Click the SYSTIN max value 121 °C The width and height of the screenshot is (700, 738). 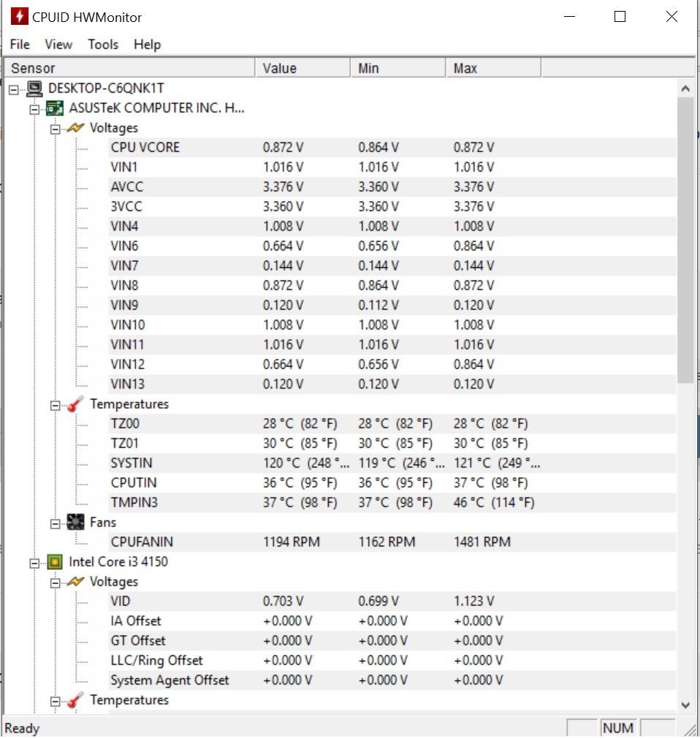pos(497,463)
